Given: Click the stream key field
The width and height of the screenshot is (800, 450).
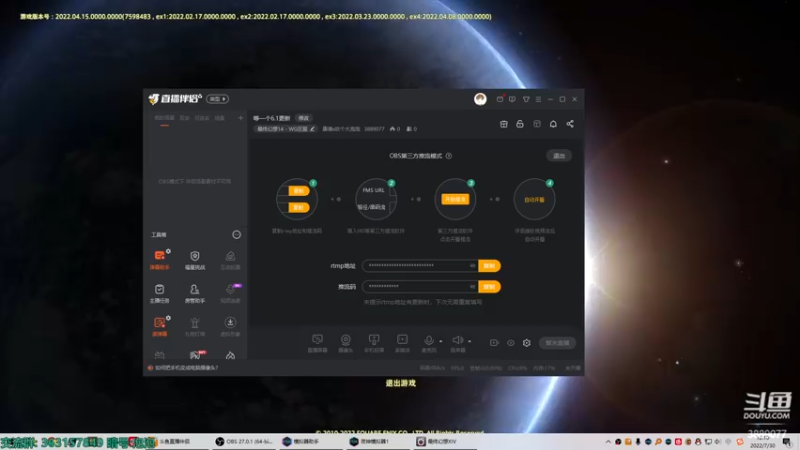Looking at the screenshot, I should [x=420, y=287].
